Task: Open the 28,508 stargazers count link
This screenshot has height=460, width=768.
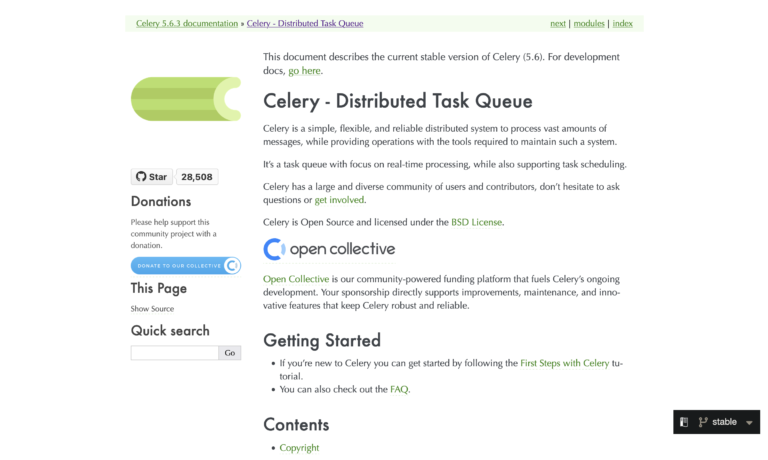Action: pyautogui.click(x=197, y=177)
